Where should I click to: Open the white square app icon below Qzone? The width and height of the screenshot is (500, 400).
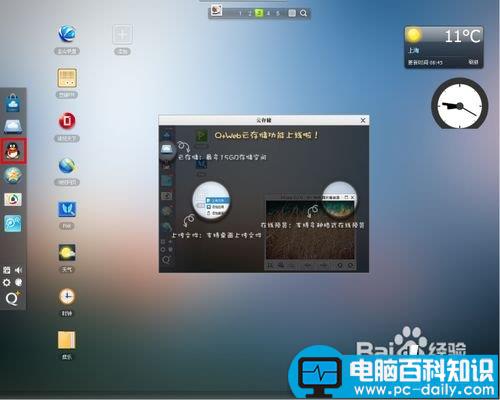pos(13,199)
